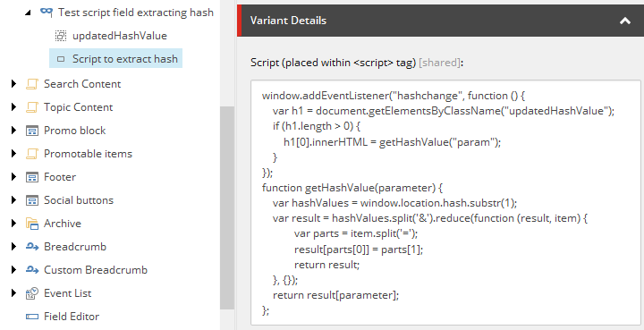Click the content tree vertical scrollbar
This screenshot has width=644, height=330.
[x=226, y=207]
